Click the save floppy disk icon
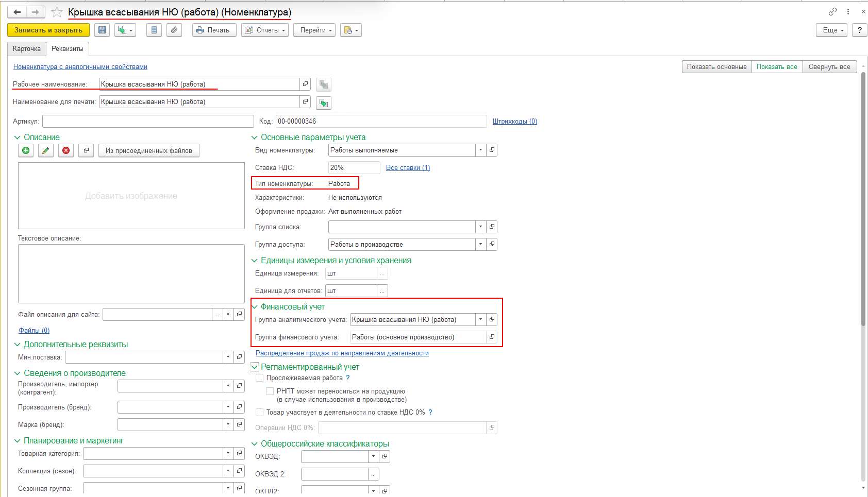This screenshot has width=868, height=497. (102, 30)
